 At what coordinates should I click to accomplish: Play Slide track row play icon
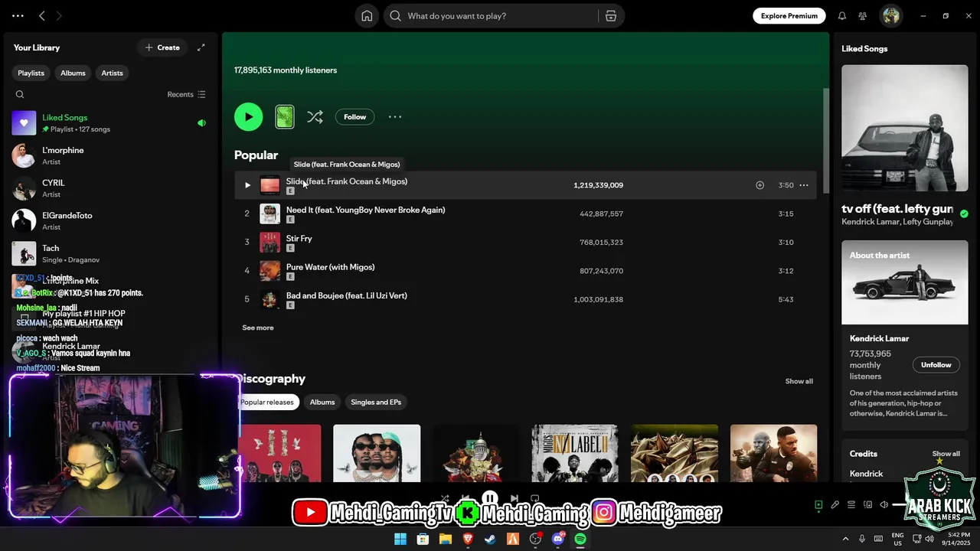coord(247,185)
